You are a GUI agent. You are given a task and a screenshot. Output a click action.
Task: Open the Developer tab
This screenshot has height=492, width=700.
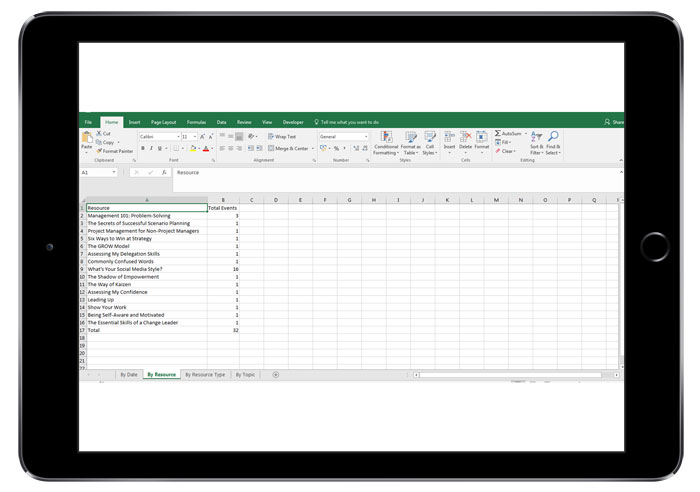(293, 122)
